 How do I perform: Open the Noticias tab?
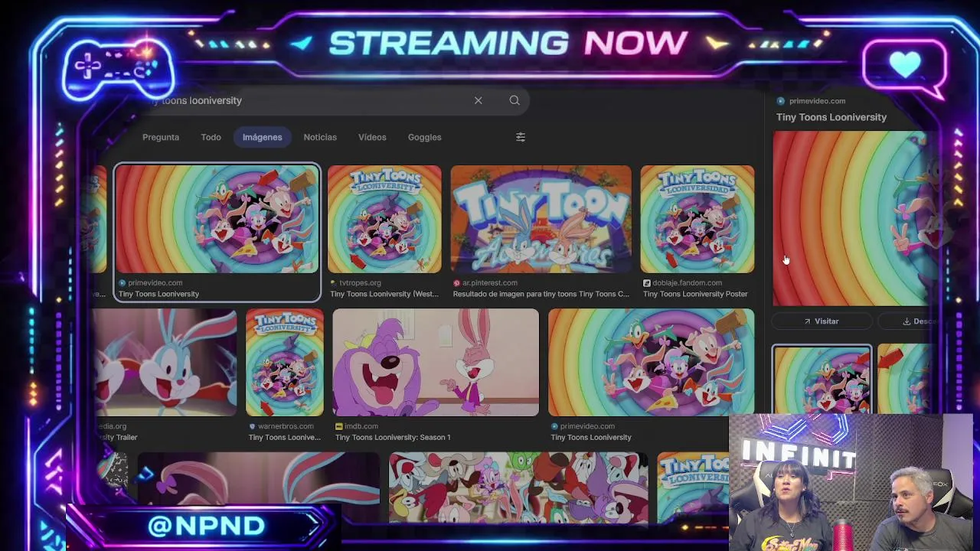320,137
